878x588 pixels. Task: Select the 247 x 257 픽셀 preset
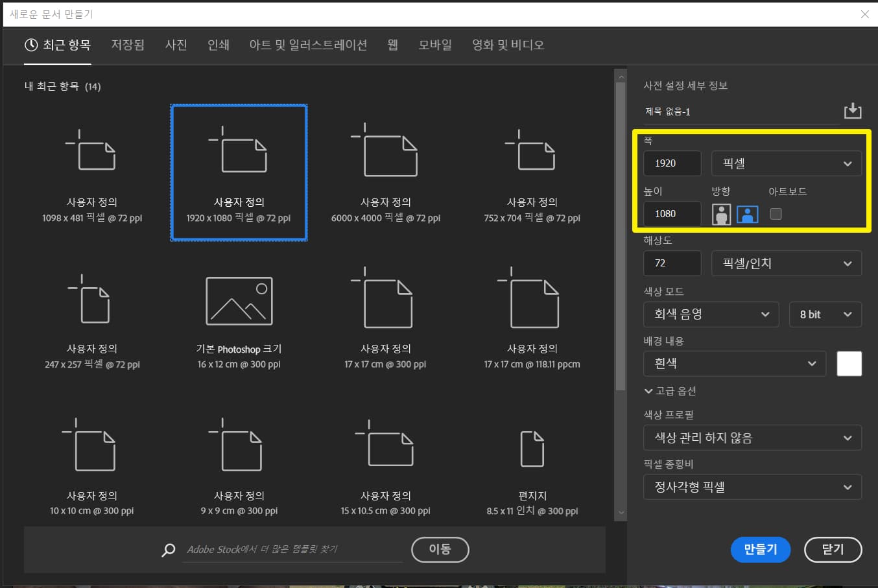(92, 320)
